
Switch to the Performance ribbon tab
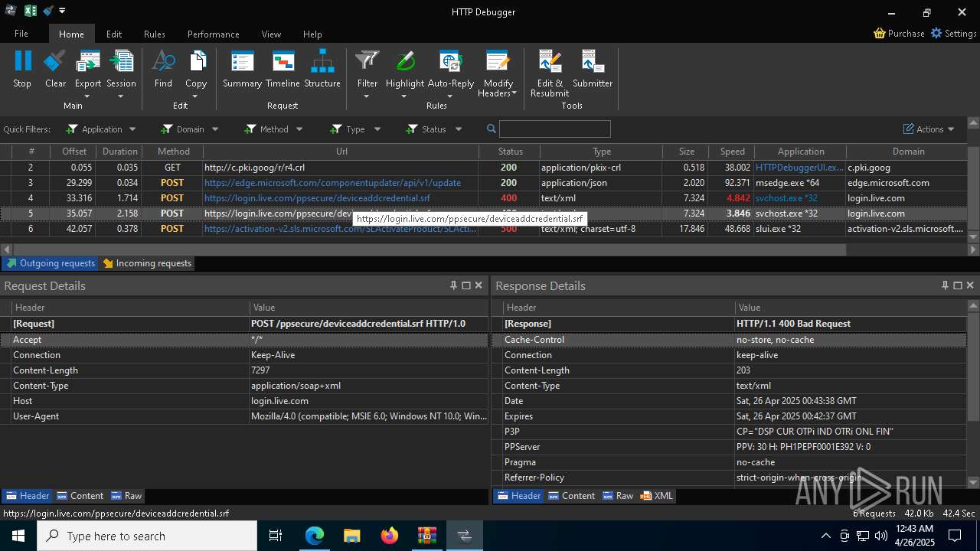point(213,34)
